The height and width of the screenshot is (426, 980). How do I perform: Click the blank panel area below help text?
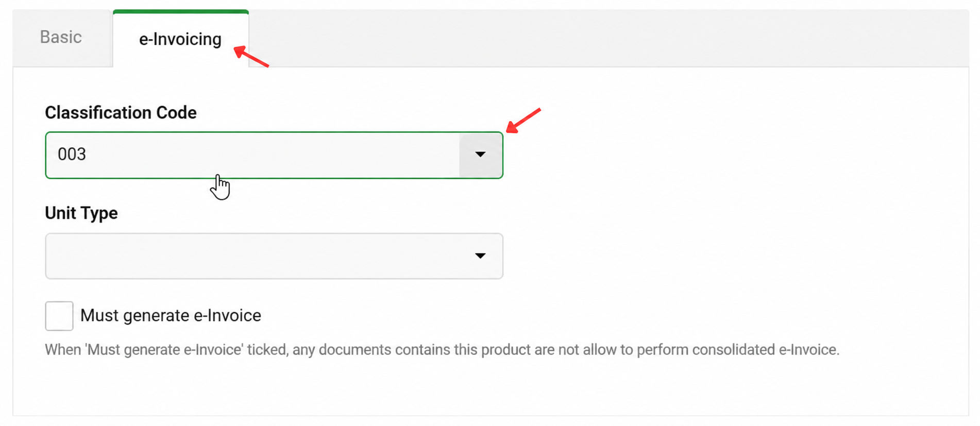(x=489, y=387)
